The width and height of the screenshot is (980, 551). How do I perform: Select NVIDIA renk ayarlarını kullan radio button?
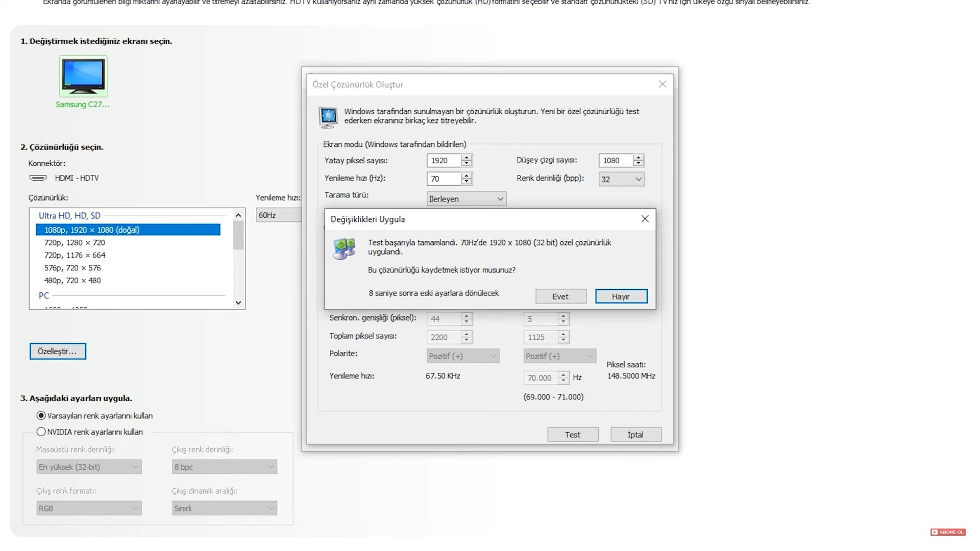coord(41,432)
